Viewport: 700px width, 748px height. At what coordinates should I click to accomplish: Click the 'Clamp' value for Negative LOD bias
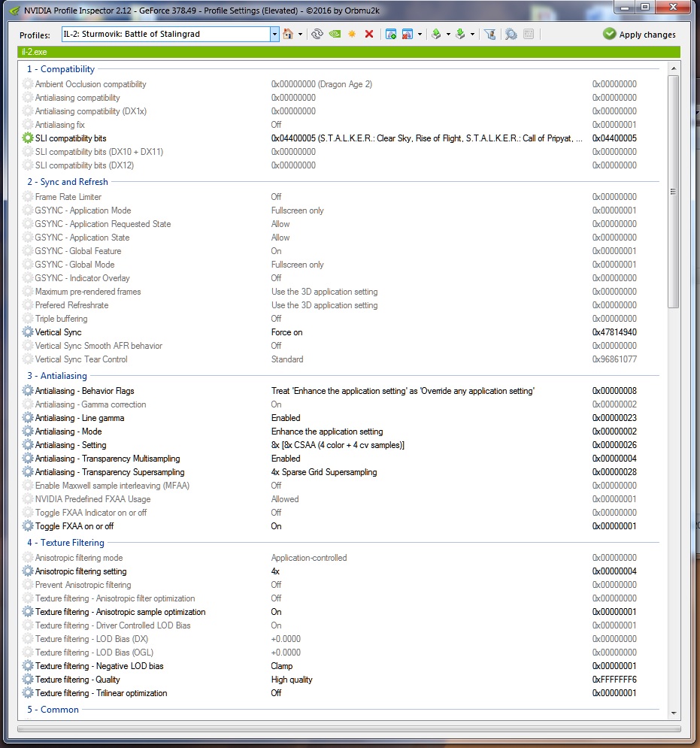click(x=282, y=666)
